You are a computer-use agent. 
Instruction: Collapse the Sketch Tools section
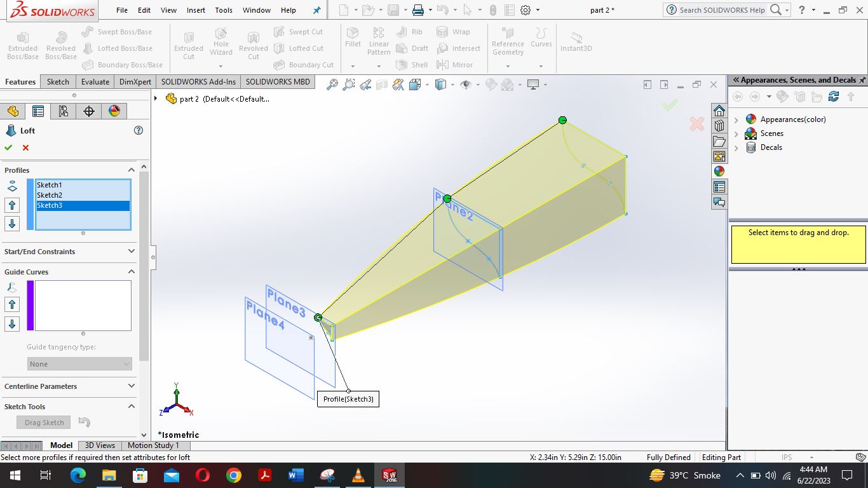point(132,406)
